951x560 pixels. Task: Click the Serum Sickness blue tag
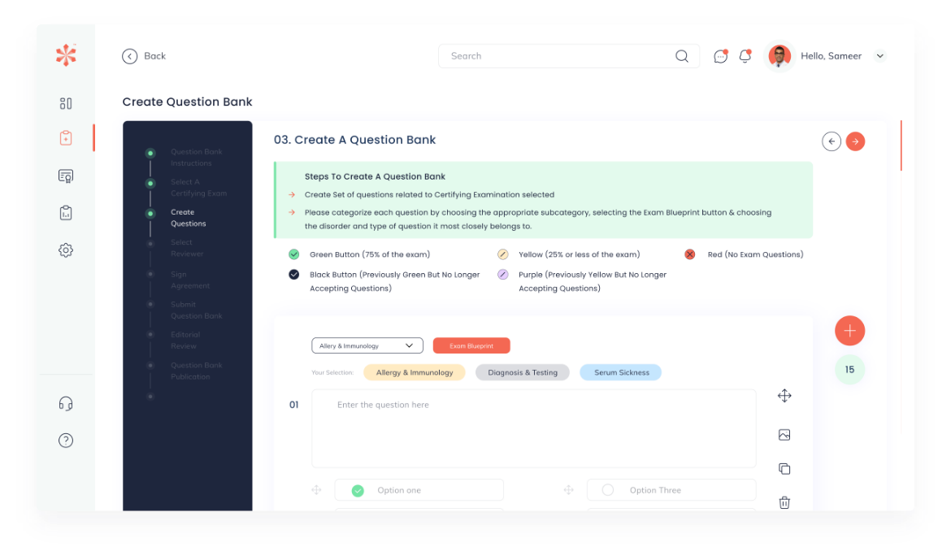click(621, 372)
